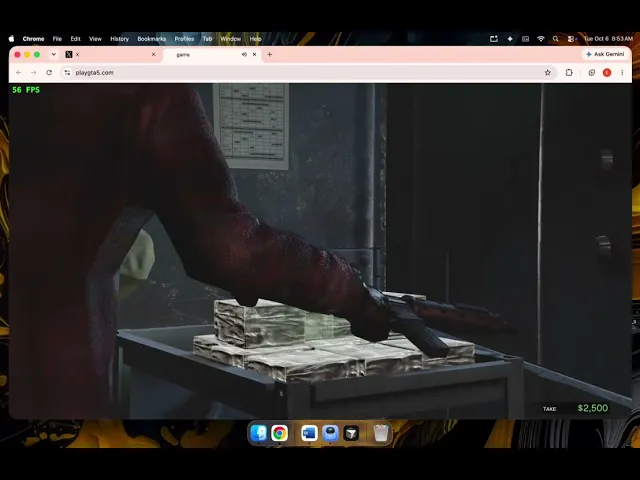
Task: Open the Help menu
Action: click(255, 39)
